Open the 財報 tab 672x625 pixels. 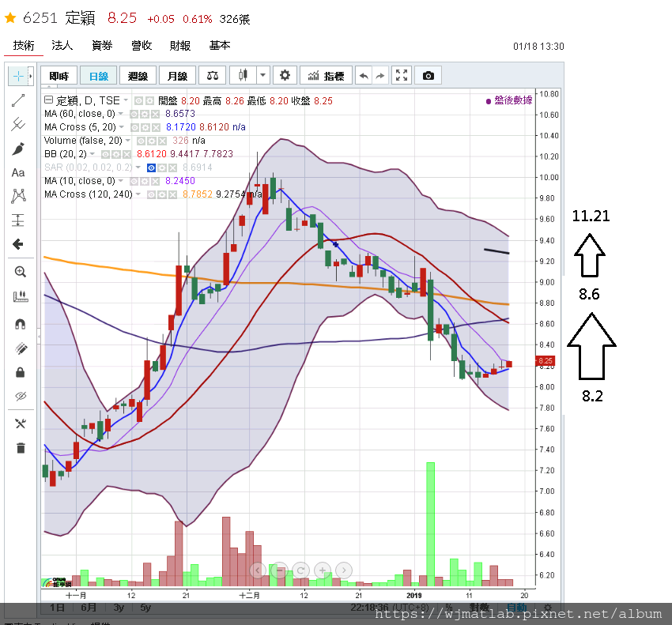[x=180, y=45]
